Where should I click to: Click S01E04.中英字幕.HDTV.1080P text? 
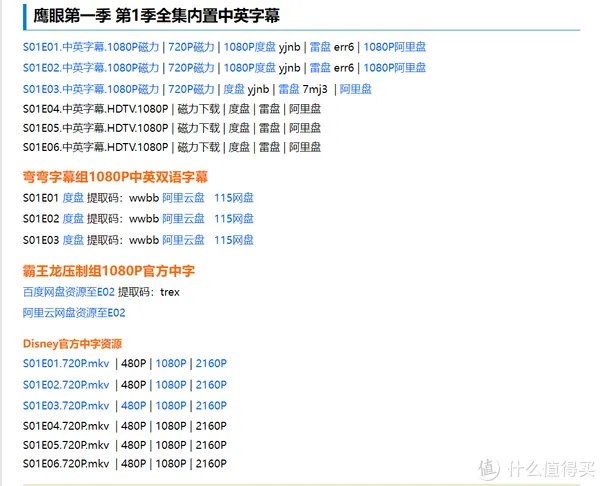[95, 109]
